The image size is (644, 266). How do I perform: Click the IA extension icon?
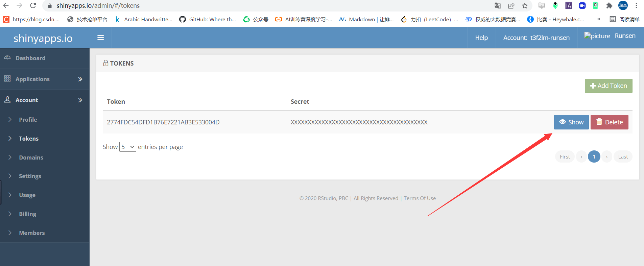[569, 5]
